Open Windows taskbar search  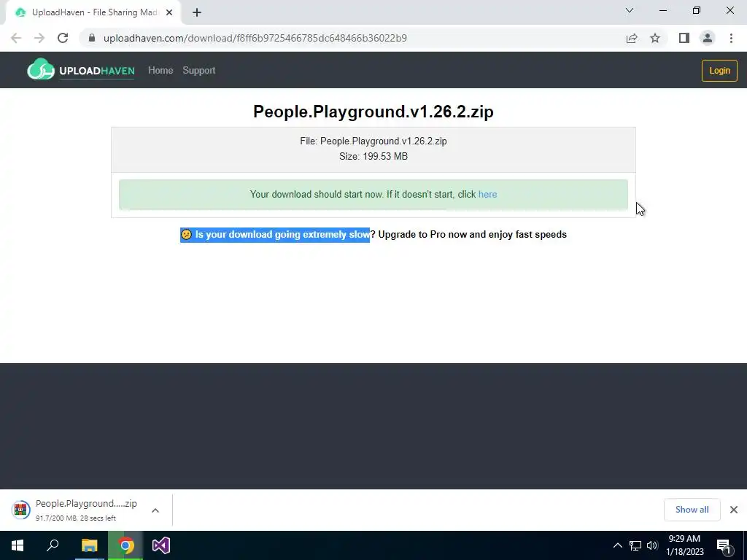[53, 545]
